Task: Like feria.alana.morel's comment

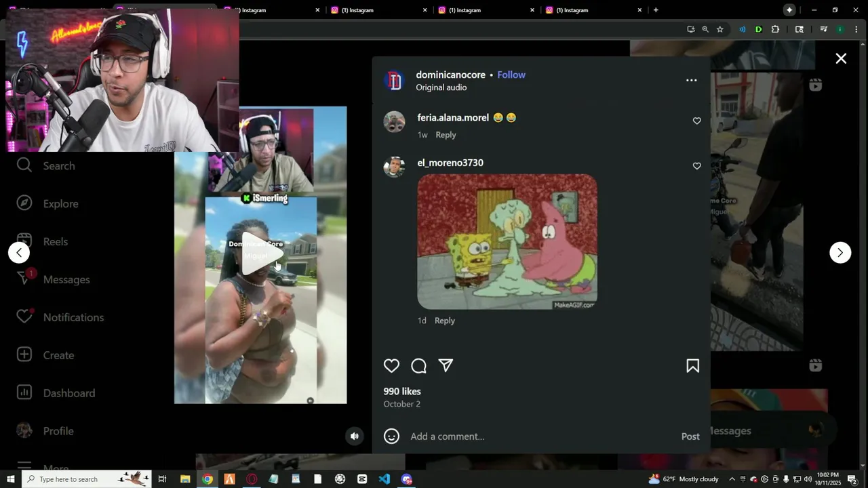Action: [696, 121]
